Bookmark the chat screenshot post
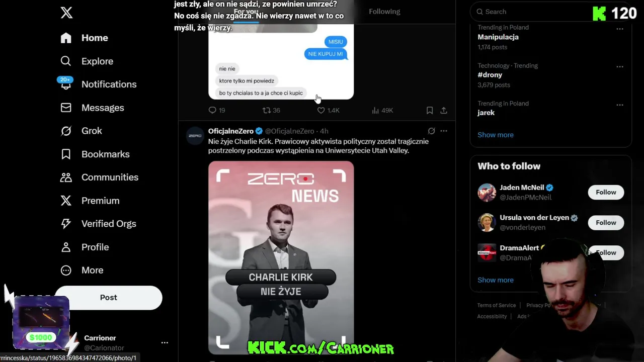 [430, 110]
